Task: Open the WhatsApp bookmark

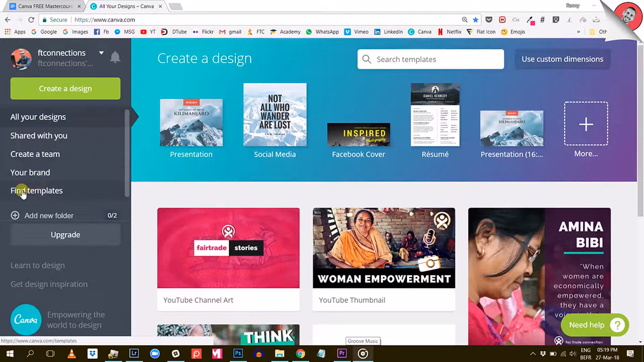Action: click(322, 32)
